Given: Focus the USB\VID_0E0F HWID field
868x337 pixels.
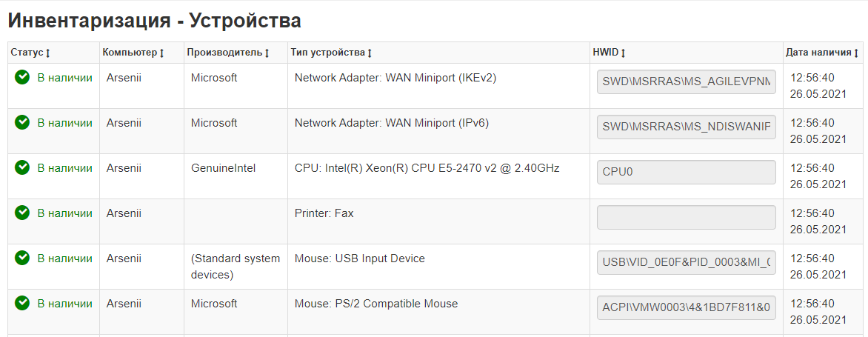Looking at the screenshot, I should coord(686,262).
